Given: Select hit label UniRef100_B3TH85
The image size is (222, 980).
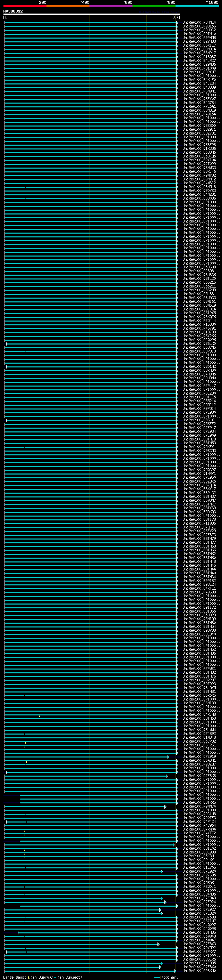Looking at the screenshot, I should (x=199, y=932).
